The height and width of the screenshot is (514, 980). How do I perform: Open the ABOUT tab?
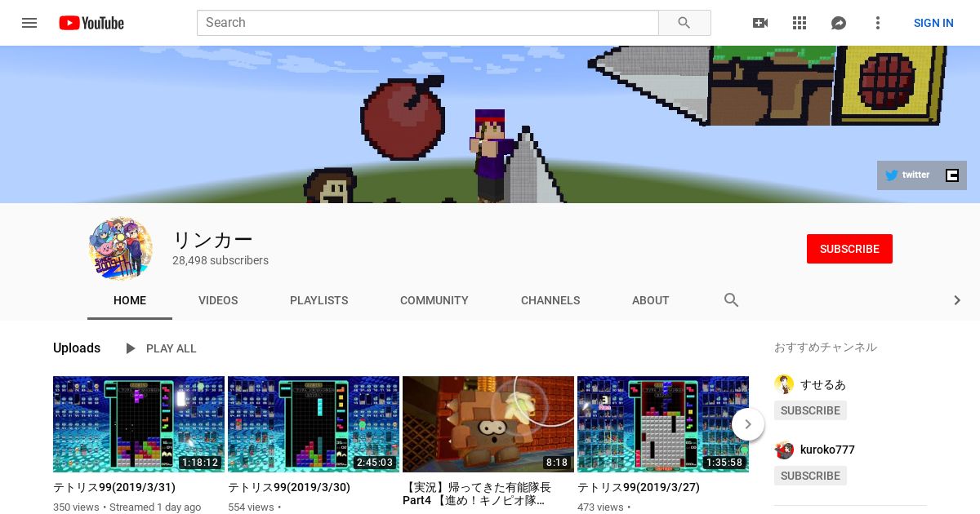click(651, 300)
